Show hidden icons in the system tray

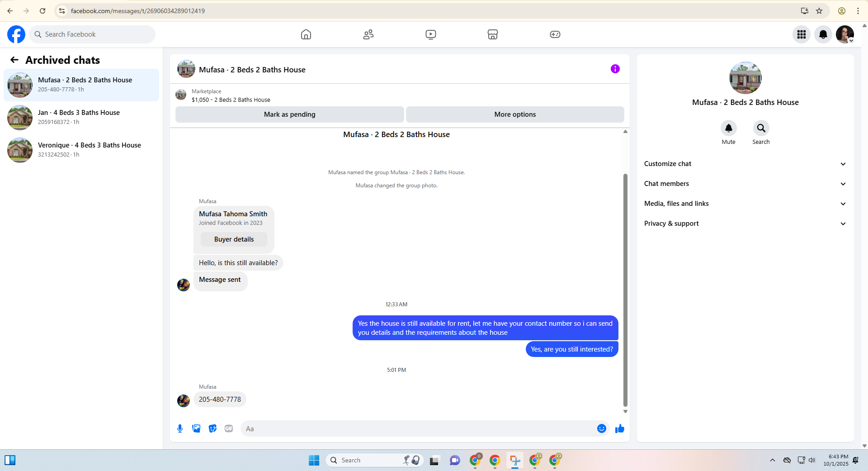[x=773, y=460]
